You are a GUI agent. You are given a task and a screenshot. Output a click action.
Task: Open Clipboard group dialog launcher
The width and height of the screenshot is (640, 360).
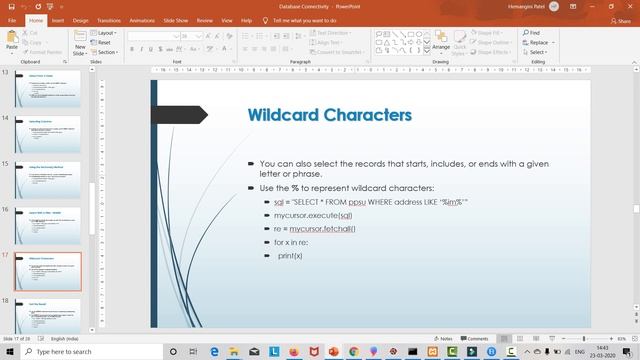[65, 62]
